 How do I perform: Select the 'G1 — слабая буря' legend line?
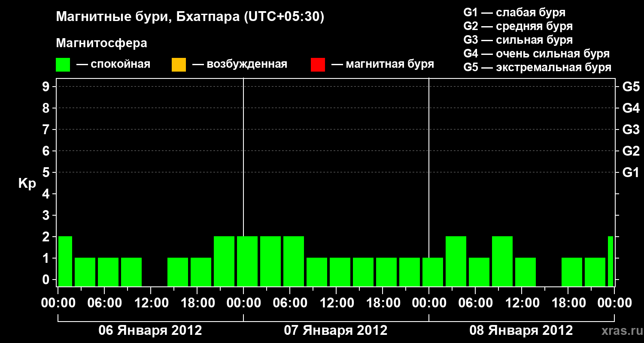pyautogui.click(x=514, y=12)
